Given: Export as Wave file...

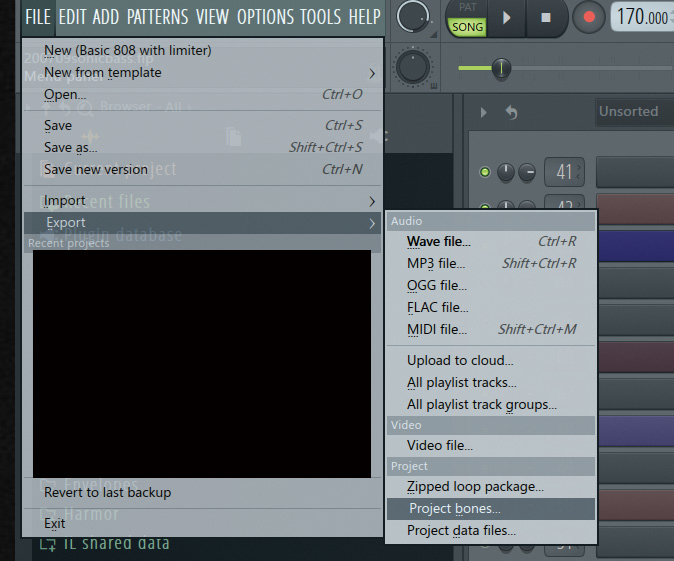Looking at the screenshot, I should click(x=491, y=242).
